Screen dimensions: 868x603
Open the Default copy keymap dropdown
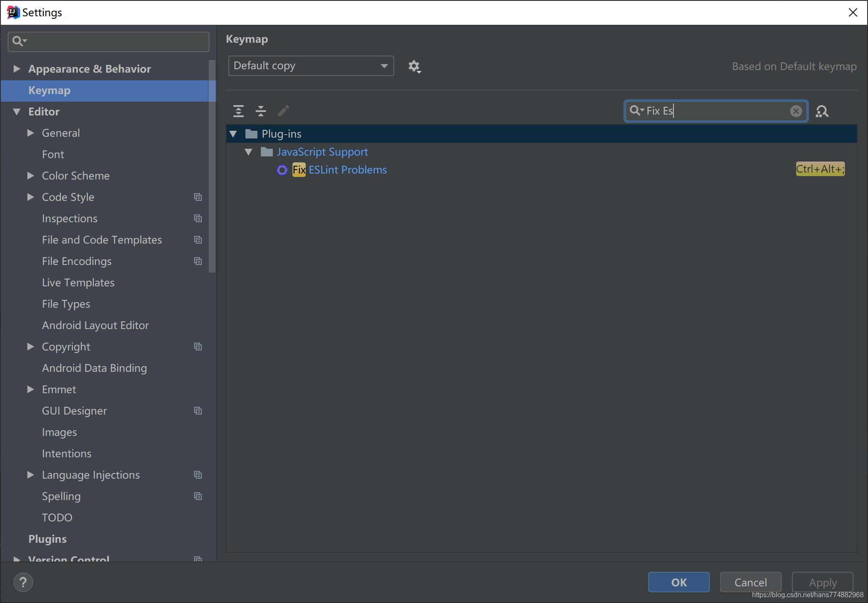pyautogui.click(x=311, y=66)
